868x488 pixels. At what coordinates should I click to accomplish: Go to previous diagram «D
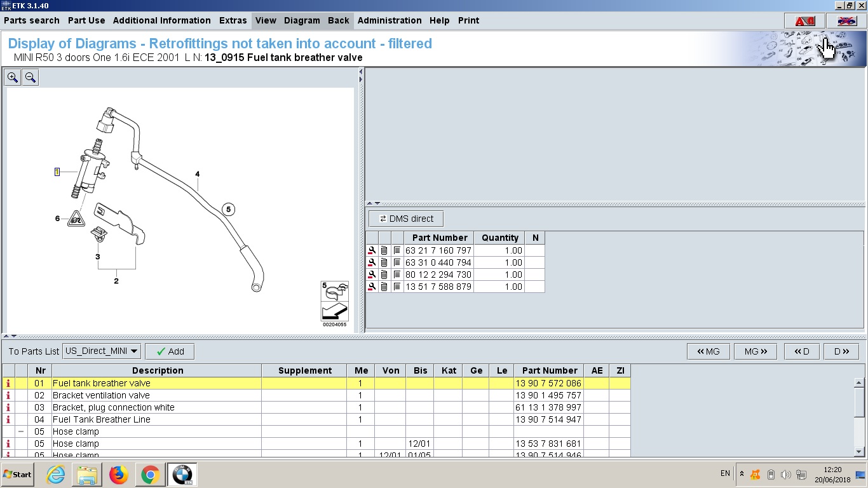click(x=801, y=351)
